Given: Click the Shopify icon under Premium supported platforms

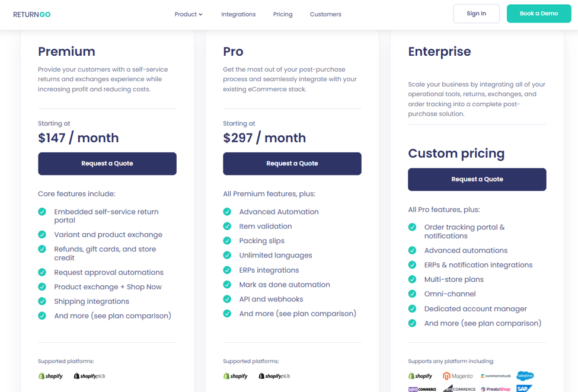Looking at the screenshot, I should pos(50,375).
